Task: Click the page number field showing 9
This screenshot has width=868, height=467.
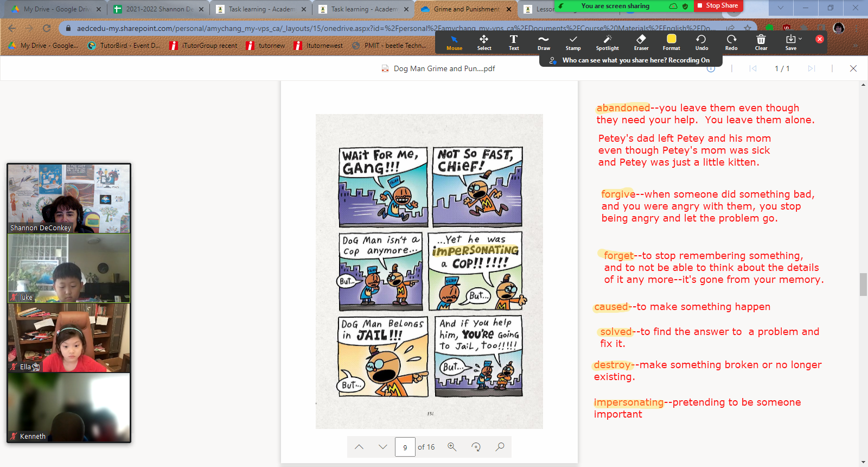Action: pos(405,447)
